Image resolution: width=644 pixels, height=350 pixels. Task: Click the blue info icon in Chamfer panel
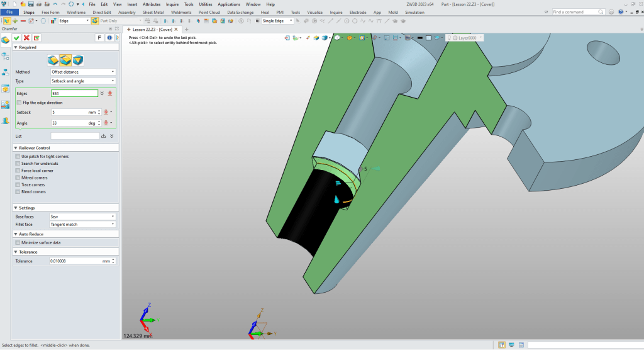point(109,38)
